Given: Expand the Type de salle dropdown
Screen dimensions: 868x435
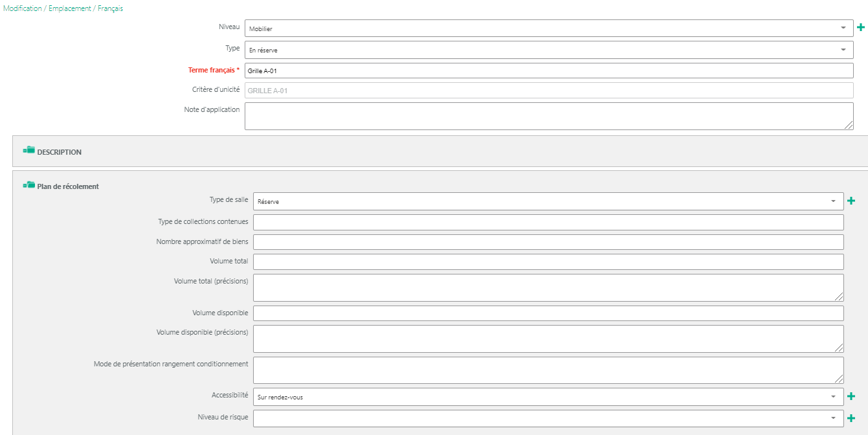Looking at the screenshot, I should 548,201.
